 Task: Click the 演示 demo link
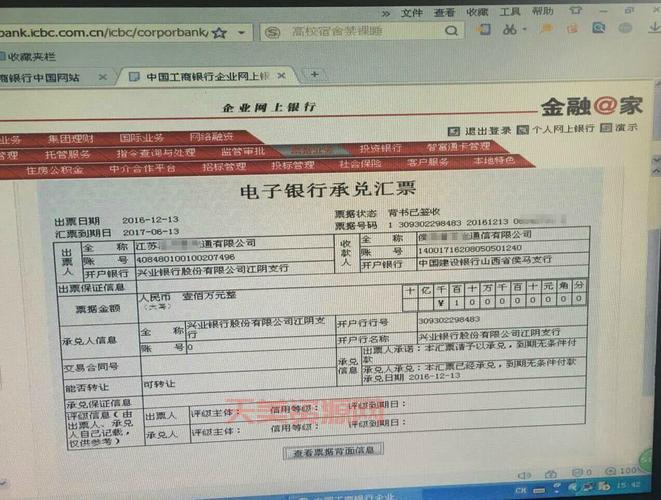point(623,128)
